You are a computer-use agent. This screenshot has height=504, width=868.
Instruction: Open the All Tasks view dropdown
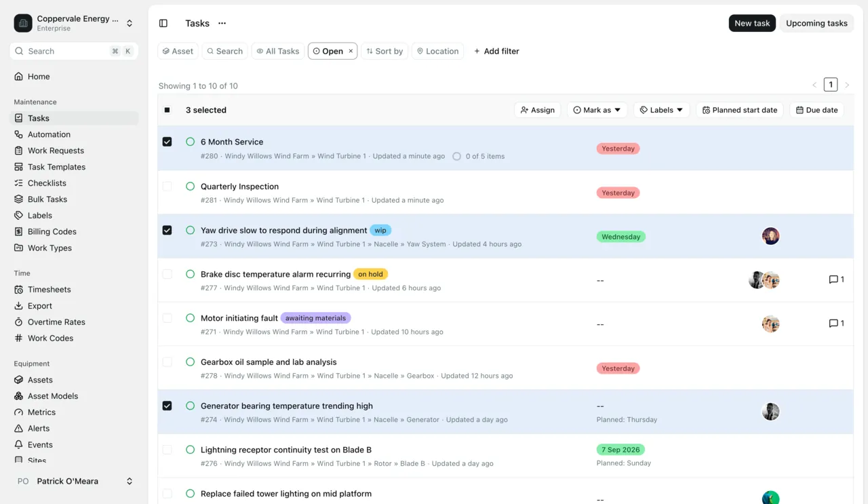pos(278,51)
